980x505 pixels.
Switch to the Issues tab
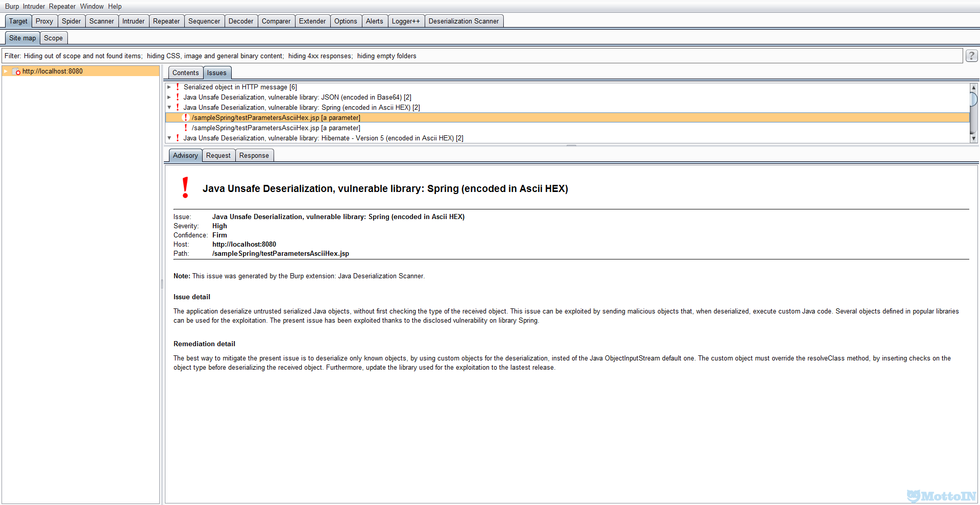click(216, 73)
